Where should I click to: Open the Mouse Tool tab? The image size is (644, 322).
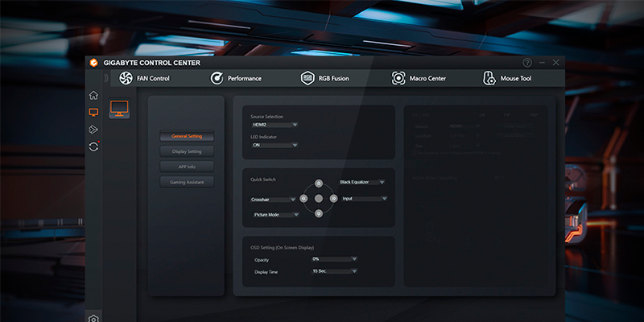pyautogui.click(x=507, y=78)
